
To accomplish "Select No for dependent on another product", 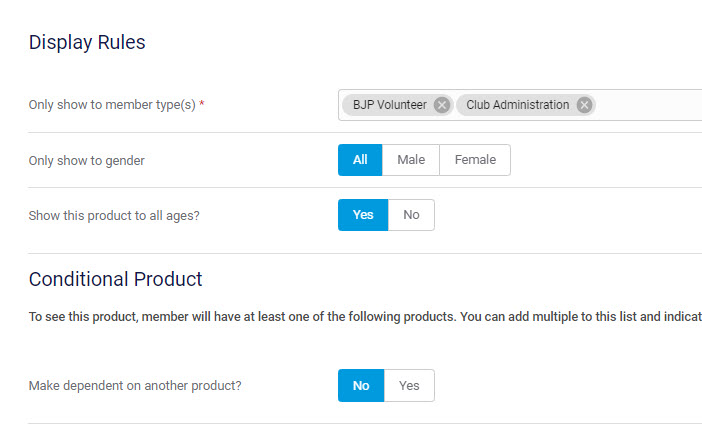I will [x=361, y=386].
